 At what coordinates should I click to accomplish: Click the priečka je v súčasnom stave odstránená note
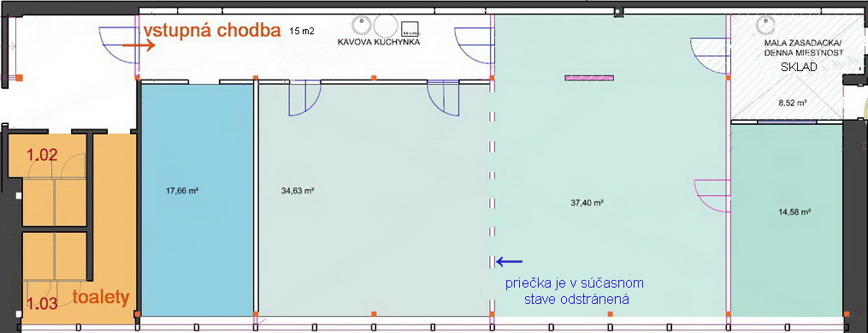coord(574,291)
